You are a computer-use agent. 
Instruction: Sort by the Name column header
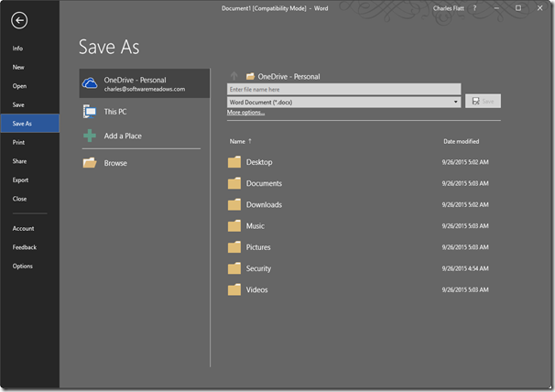[x=238, y=141]
